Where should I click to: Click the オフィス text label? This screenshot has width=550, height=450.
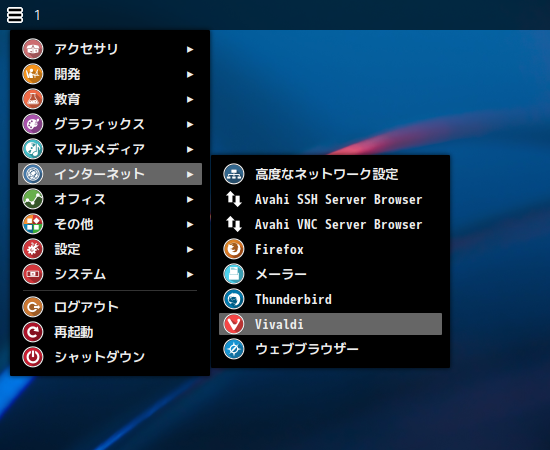[x=80, y=199]
